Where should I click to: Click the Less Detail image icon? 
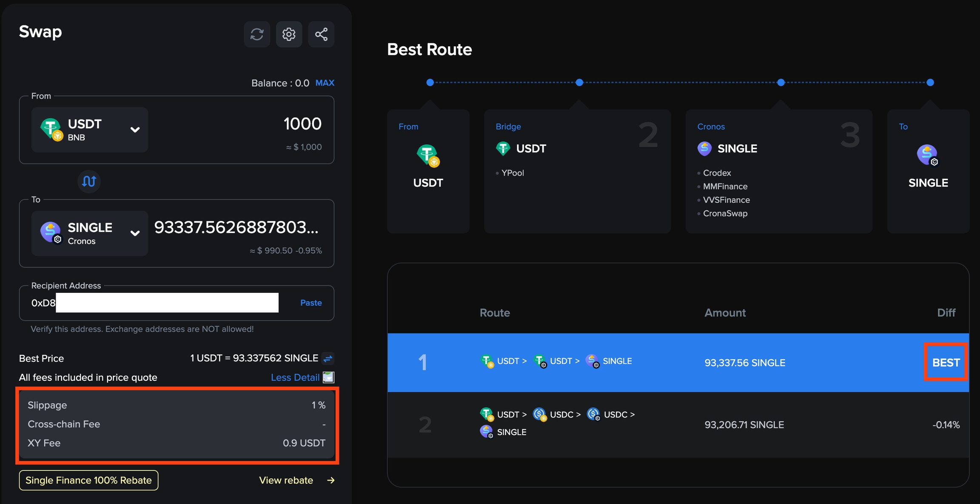[328, 377]
